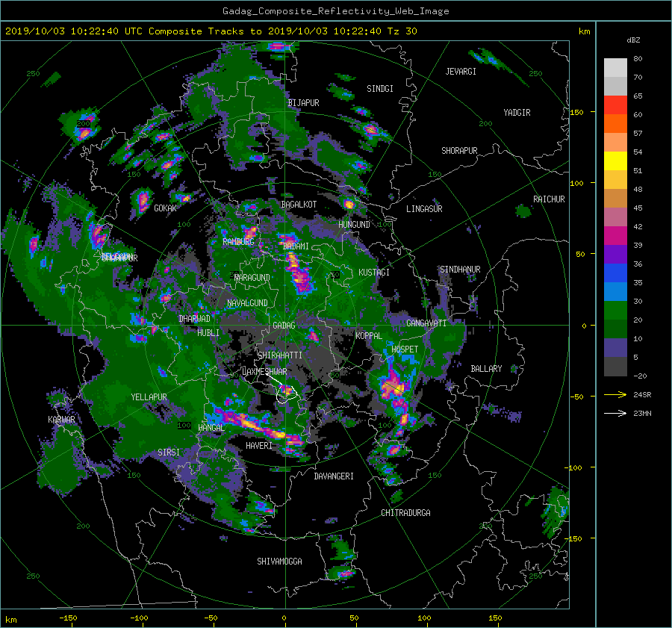
Task: Click the HANGAL label
Action: pyautogui.click(x=211, y=428)
